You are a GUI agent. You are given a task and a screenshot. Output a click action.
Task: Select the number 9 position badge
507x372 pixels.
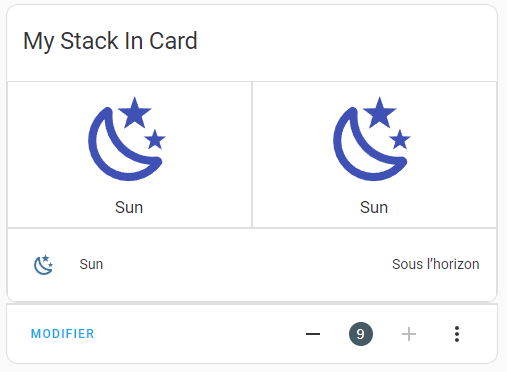(361, 334)
